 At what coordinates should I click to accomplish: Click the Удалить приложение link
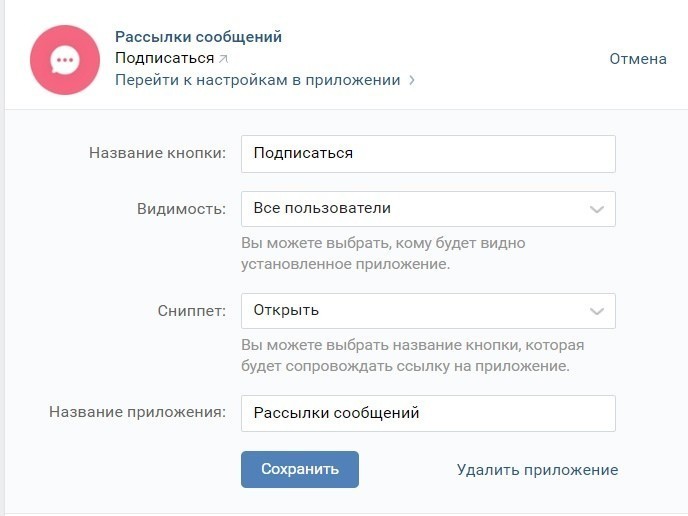[x=538, y=470]
